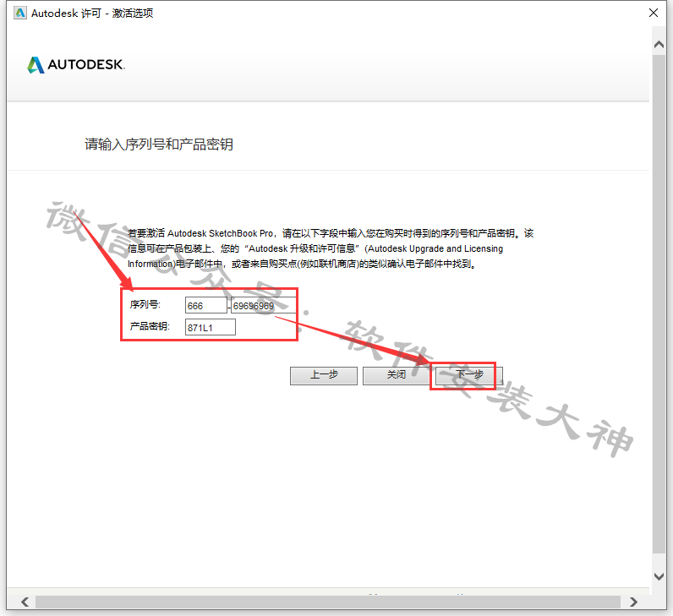Click the 产品密钥 label
Viewport: 673px width, 616px height.
[150, 326]
